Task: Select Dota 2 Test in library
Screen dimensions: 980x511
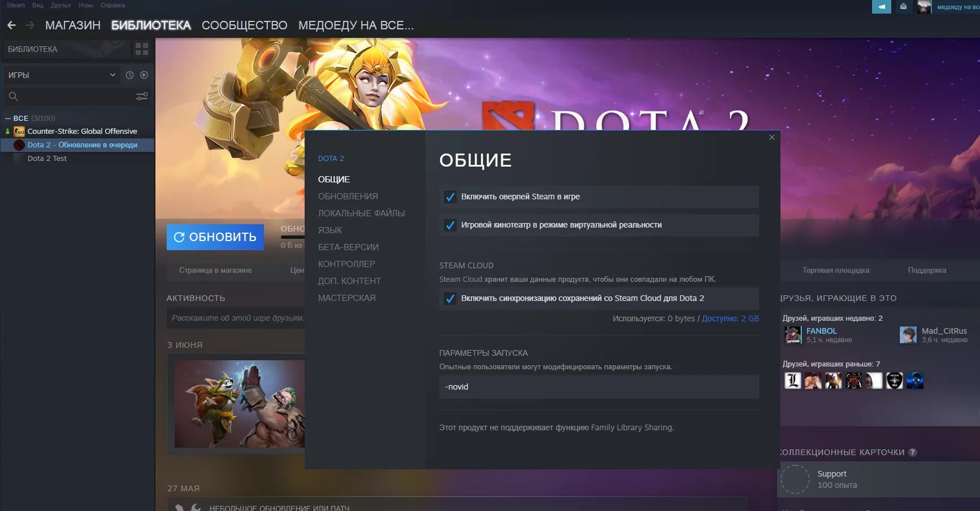Action: [x=47, y=159]
